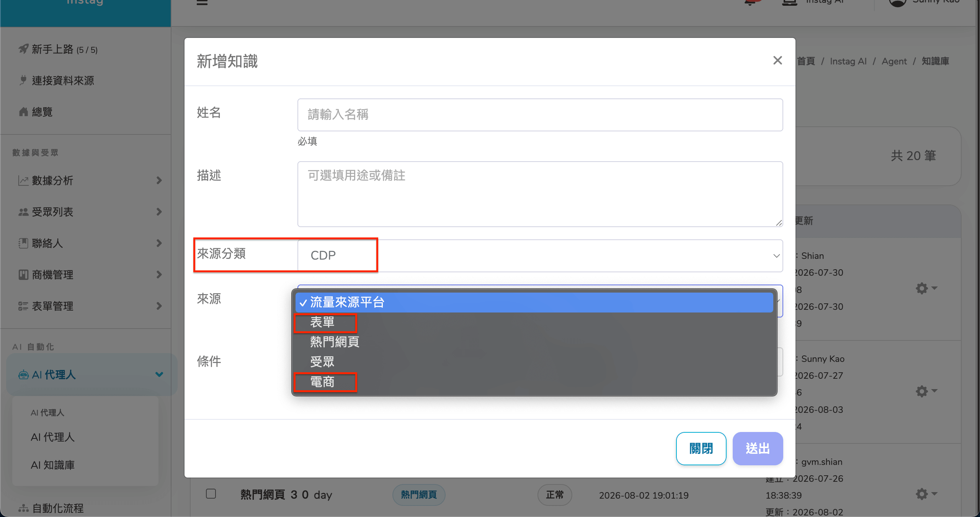The height and width of the screenshot is (517, 980).
Task: Click the 正常 status badge
Action: coord(555,495)
